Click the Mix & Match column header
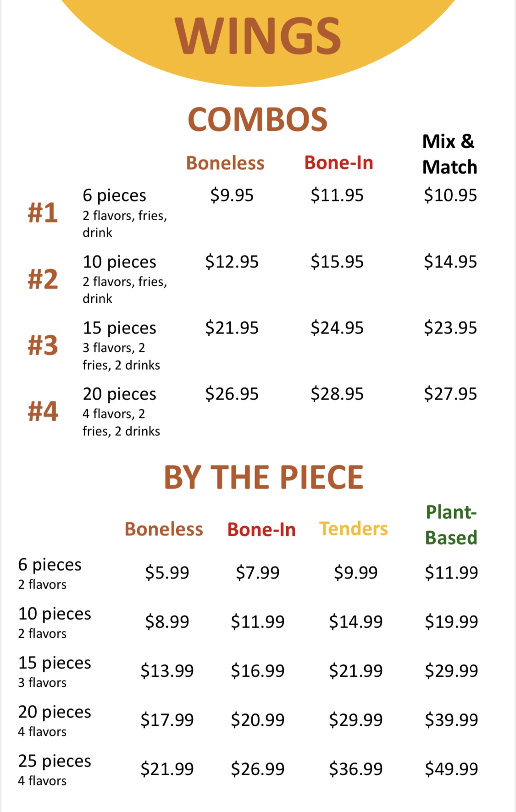516x812 pixels. pyautogui.click(x=449, y=154)
